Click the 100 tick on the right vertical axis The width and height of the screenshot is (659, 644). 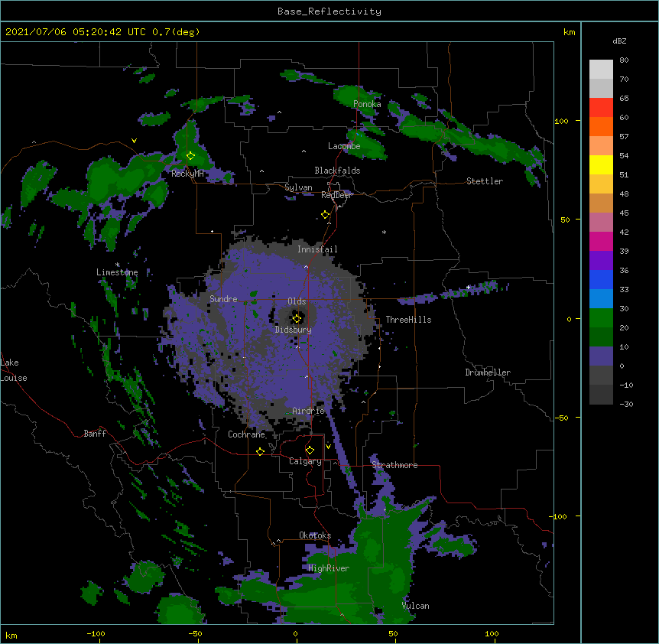(561, 121)
